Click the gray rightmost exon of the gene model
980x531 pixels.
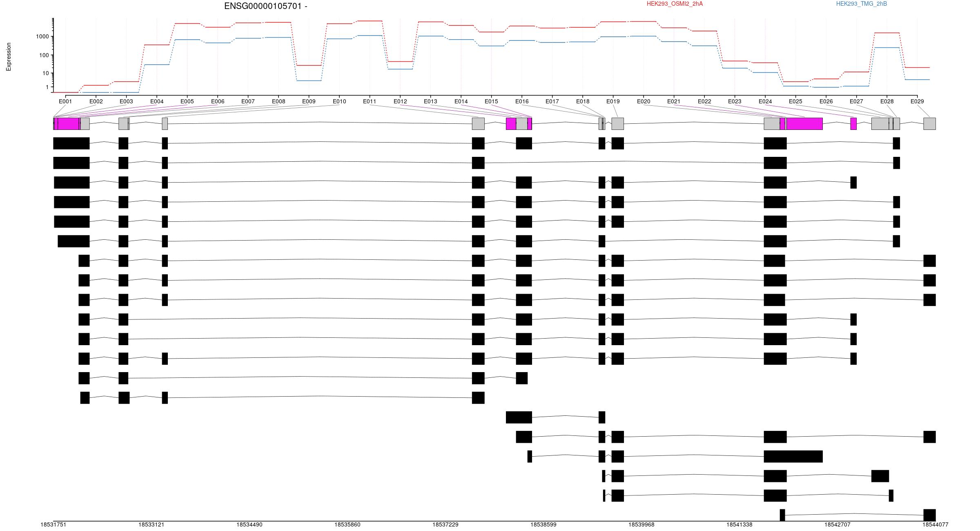930,124
